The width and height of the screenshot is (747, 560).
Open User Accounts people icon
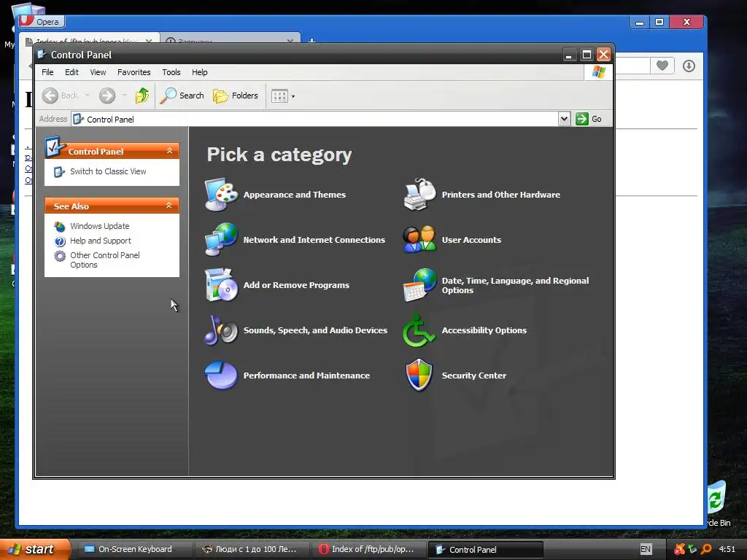pos(419,239)
